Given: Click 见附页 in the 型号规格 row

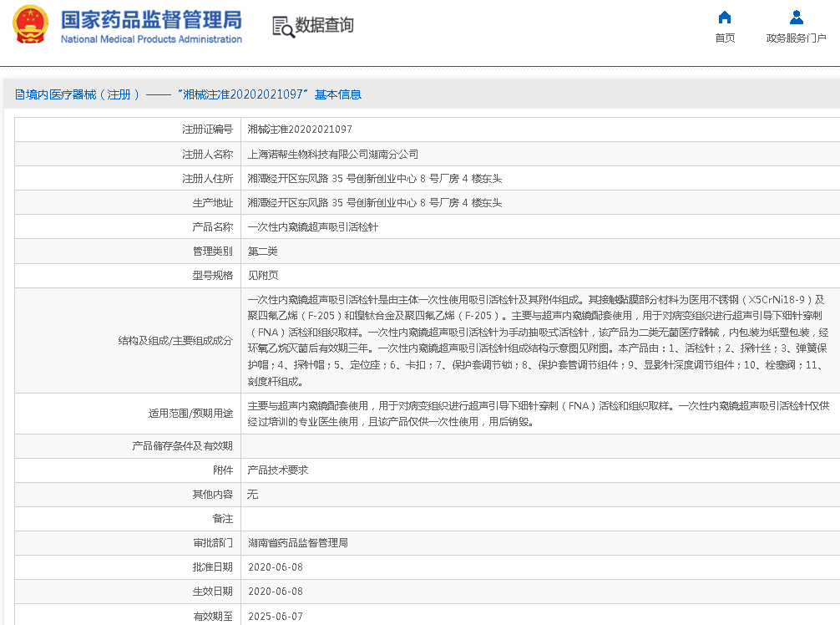Looking at the screenshot, I should tap(262, 275).
